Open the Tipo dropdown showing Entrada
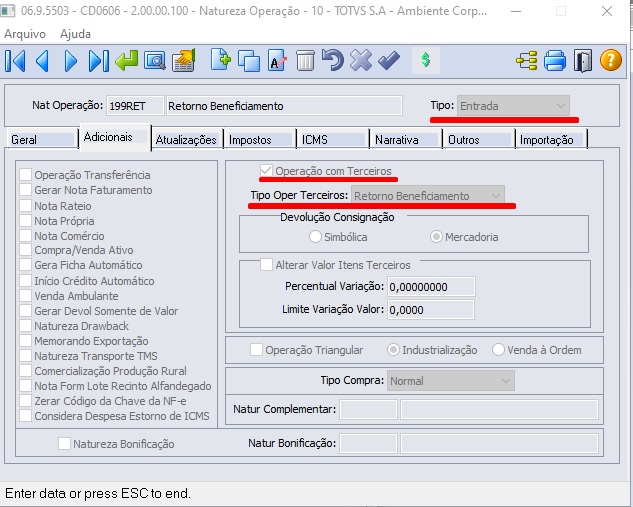Screen dimensions: 633x507 point(513,106)
